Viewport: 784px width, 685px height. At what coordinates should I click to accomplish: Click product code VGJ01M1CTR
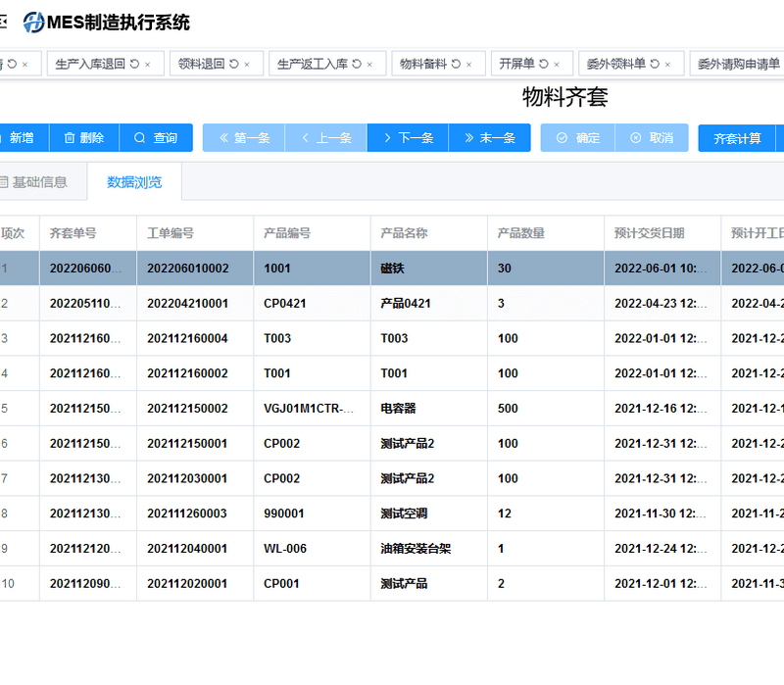pyautogui.click(x=309, y=409)
